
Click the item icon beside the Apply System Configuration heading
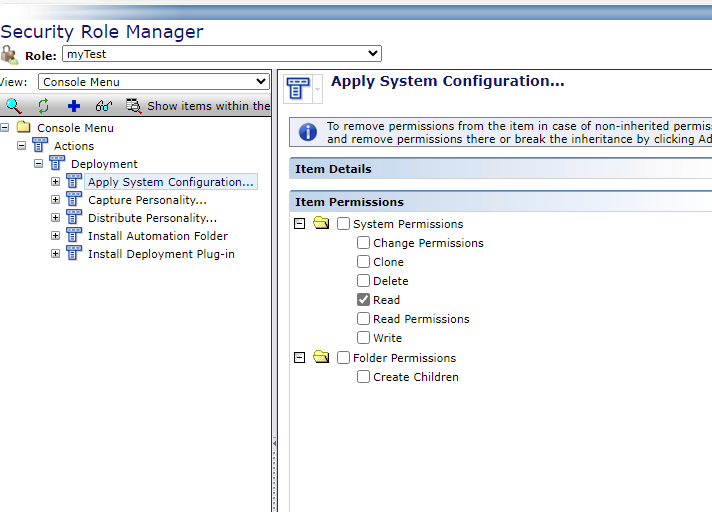point(299,88)
